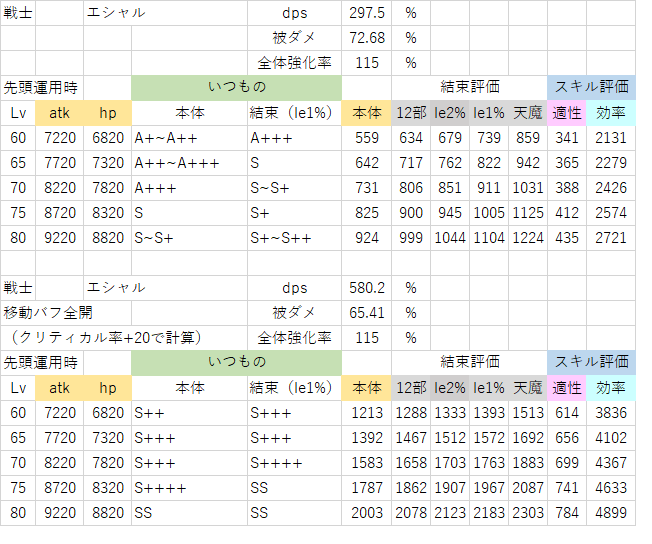This screenshot has width=652, height=544.
Task: Select the dps value 580.2 cell
Action: [x=366, y=288]
